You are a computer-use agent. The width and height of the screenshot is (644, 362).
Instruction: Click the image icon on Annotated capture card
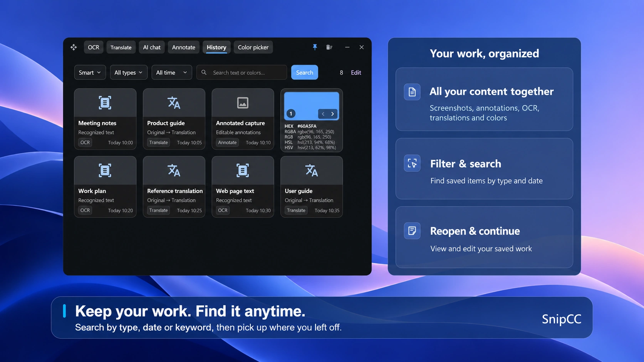click(x=243, y=103)
